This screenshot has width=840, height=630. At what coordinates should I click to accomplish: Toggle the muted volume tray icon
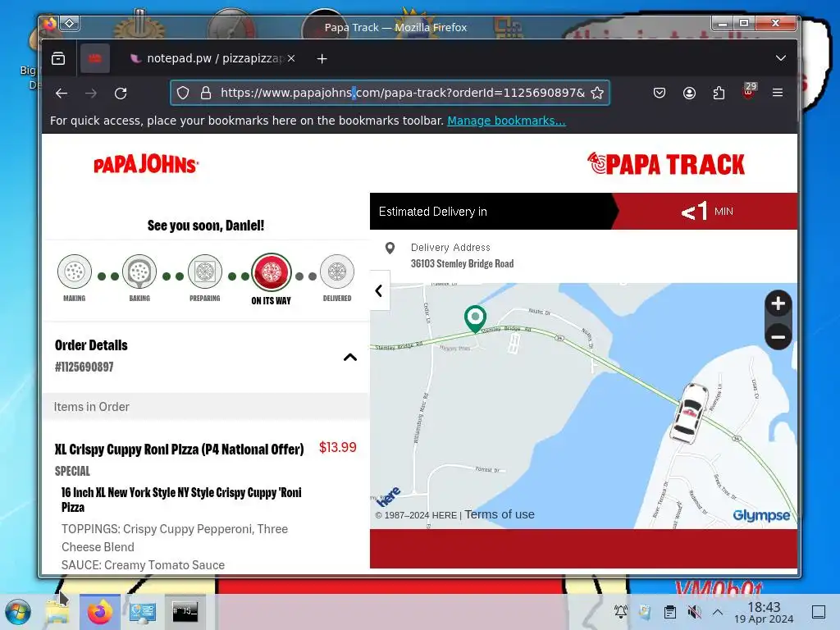pyautogui.click(x=694, y=611)
